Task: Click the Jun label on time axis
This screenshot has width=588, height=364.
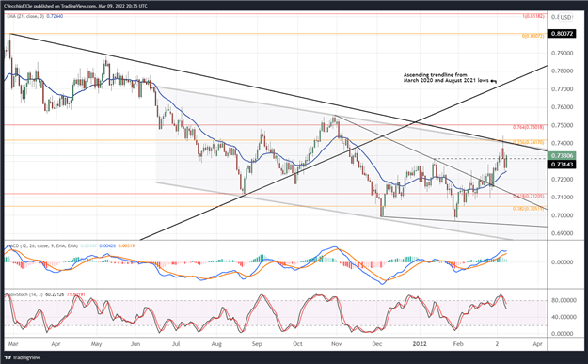Action: [135, 343]
